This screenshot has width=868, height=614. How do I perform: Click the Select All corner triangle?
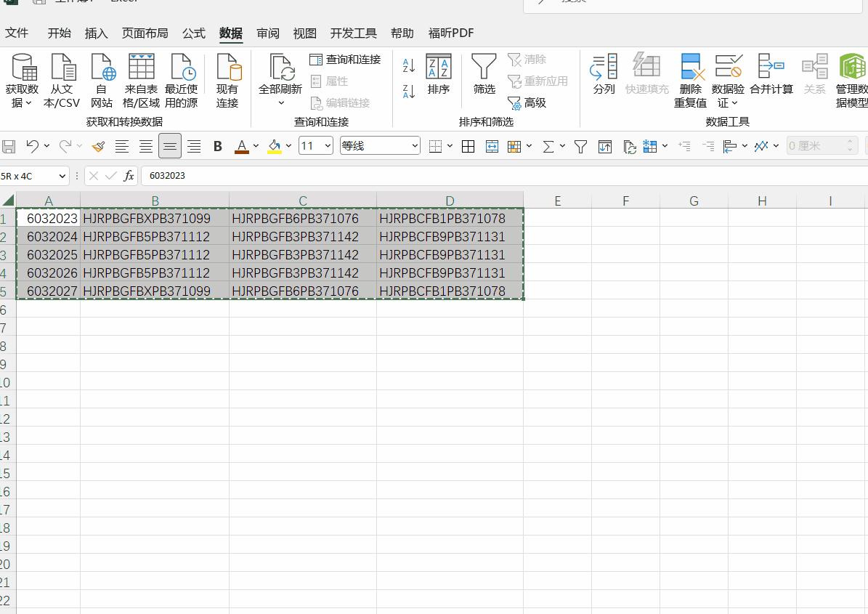[8, 201]
